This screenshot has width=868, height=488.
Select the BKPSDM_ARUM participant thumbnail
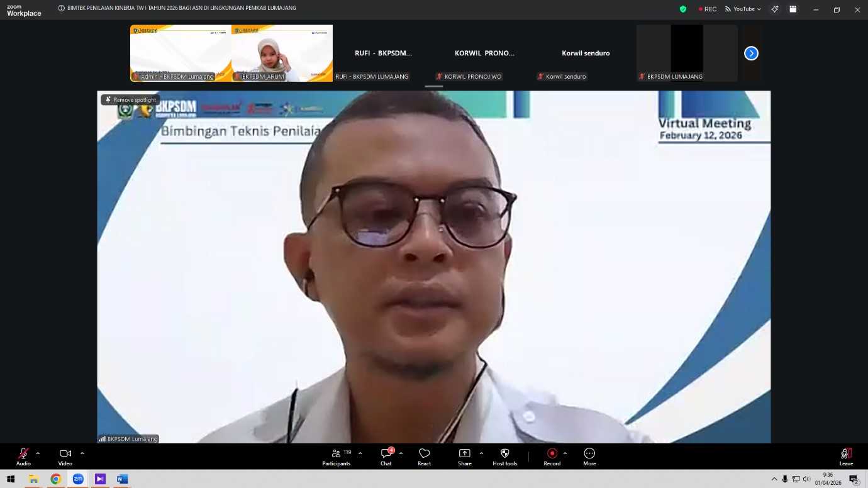click(x=282, y=53)
